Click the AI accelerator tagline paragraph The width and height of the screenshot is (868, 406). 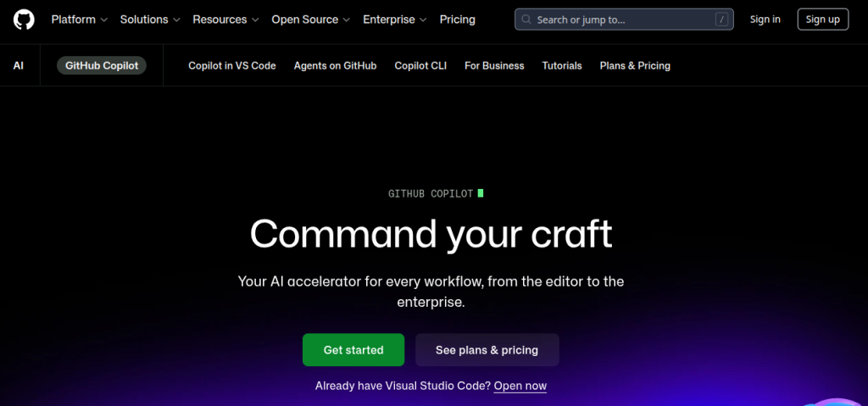point(431,292)
